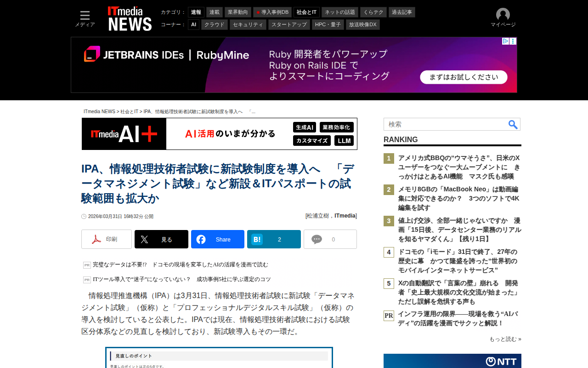Open the セキュリティ corner
The height and width of the screenshot is (368, 588).
coord(248,24)
